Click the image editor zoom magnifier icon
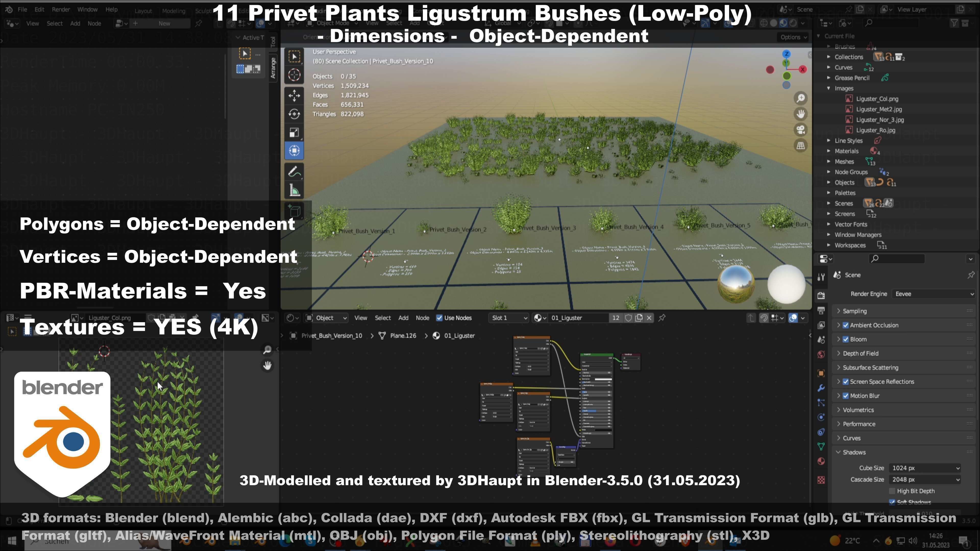Viewport: 980px width, 551px height. click(267, 350)
